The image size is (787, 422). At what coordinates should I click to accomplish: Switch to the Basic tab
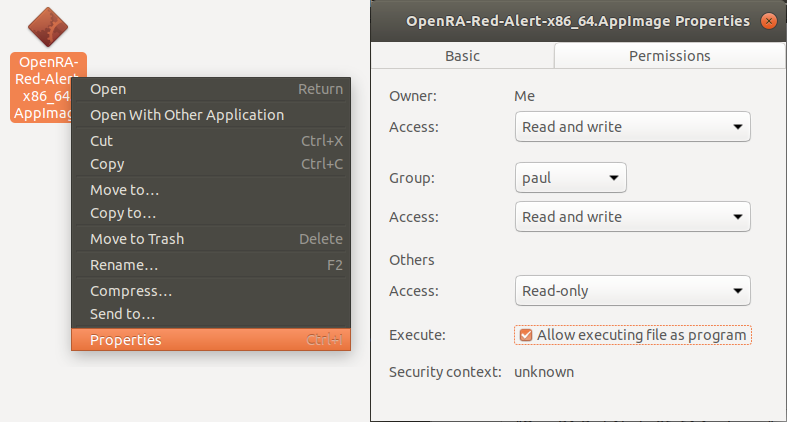(x=462, y=56)
